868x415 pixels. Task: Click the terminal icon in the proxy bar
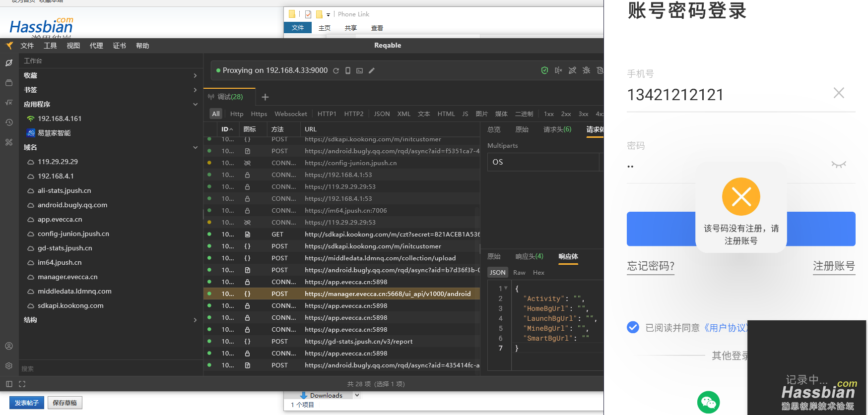[x=360, y=71]
